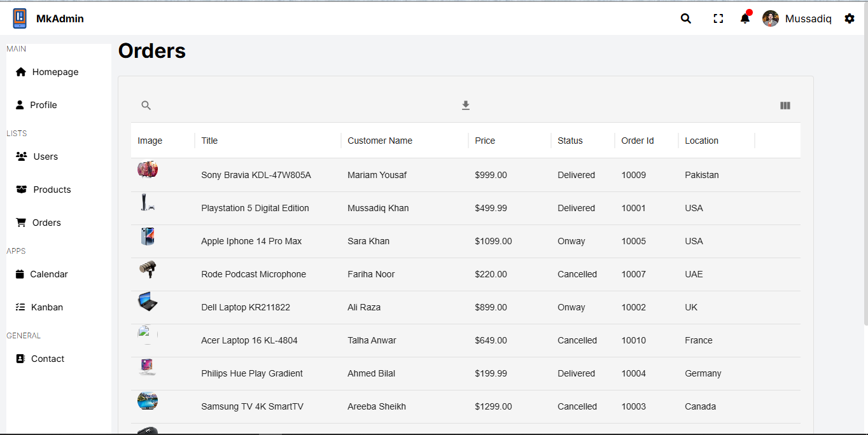This screenshot has height=435, width=868.
Task: Click the MkAdmin logo icon
Action: pos(20,18)
